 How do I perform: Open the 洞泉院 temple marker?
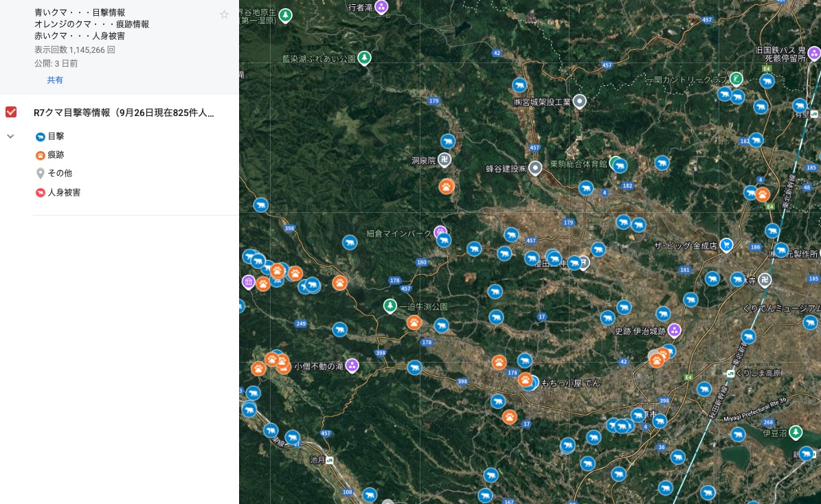tap(445, 161)
